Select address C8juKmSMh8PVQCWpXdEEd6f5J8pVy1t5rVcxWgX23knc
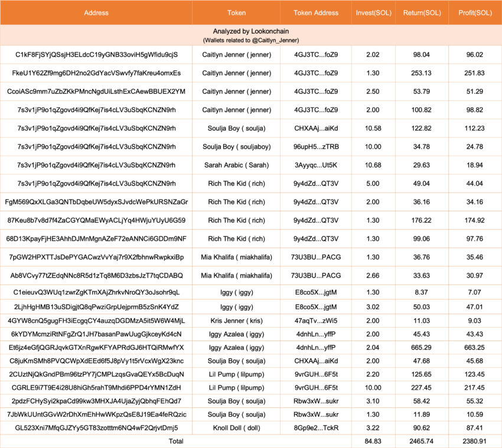502x448 pixels. (96, 361)
